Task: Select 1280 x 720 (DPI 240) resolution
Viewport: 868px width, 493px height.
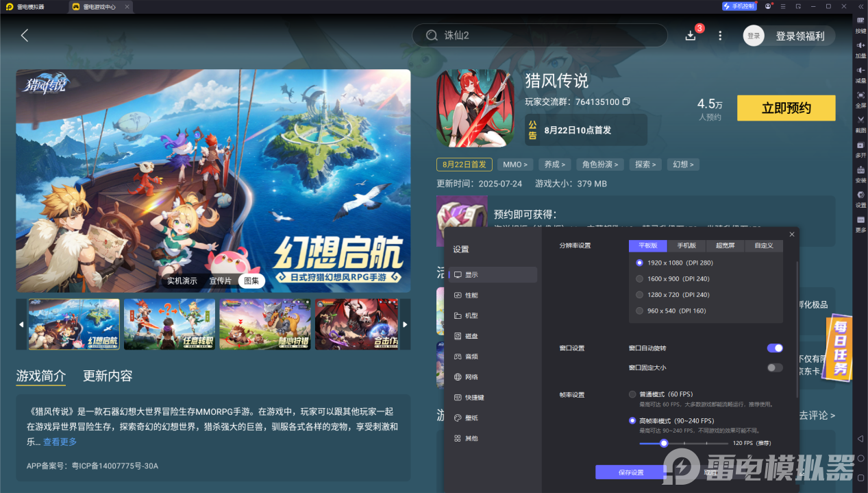Action: pyautogui.click(x=672, y=295)
